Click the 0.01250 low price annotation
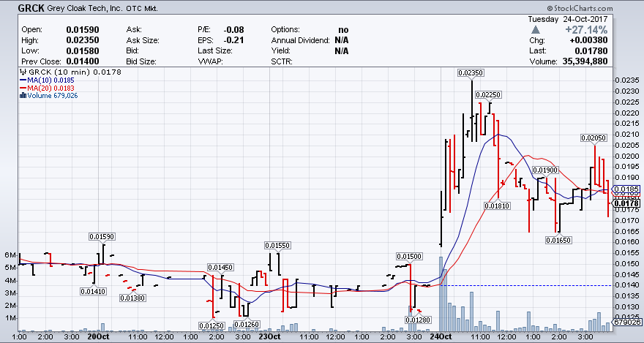 211,325
